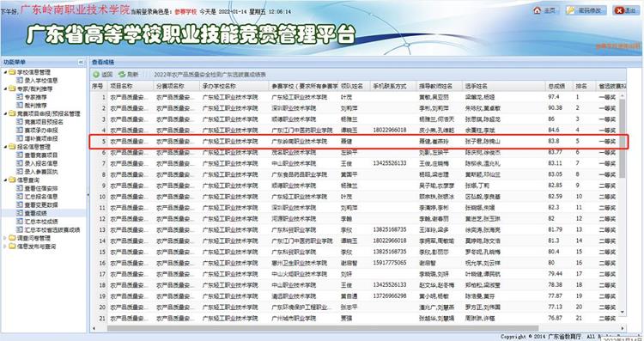Click the folder icon of 信息查询
This screenshot has width=644, height=341.
pos(12,180)
